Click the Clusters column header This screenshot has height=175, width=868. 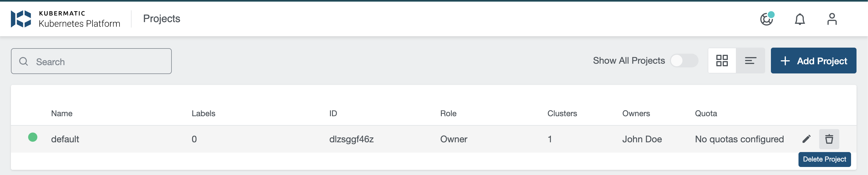click(562, 113)
